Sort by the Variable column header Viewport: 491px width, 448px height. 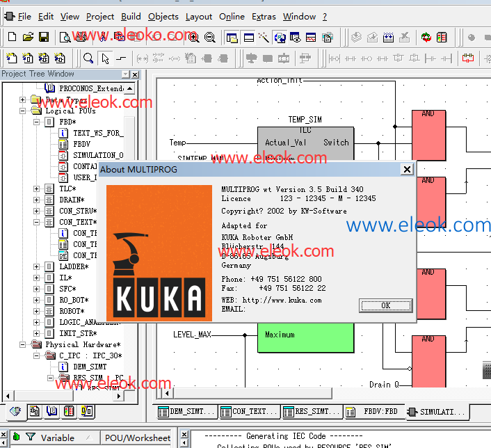(58, 438)
